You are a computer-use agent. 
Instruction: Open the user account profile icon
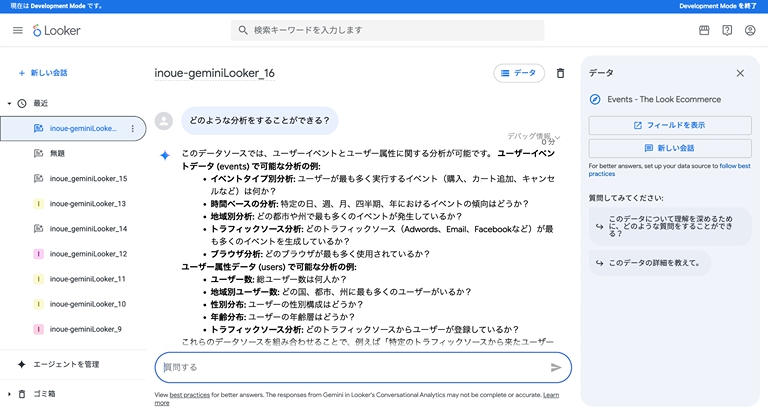[x=750, y=30]
